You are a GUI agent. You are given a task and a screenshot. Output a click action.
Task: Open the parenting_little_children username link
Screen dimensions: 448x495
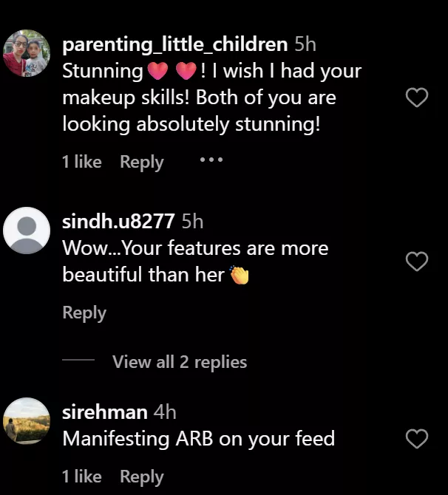click(x=174, y=44)
